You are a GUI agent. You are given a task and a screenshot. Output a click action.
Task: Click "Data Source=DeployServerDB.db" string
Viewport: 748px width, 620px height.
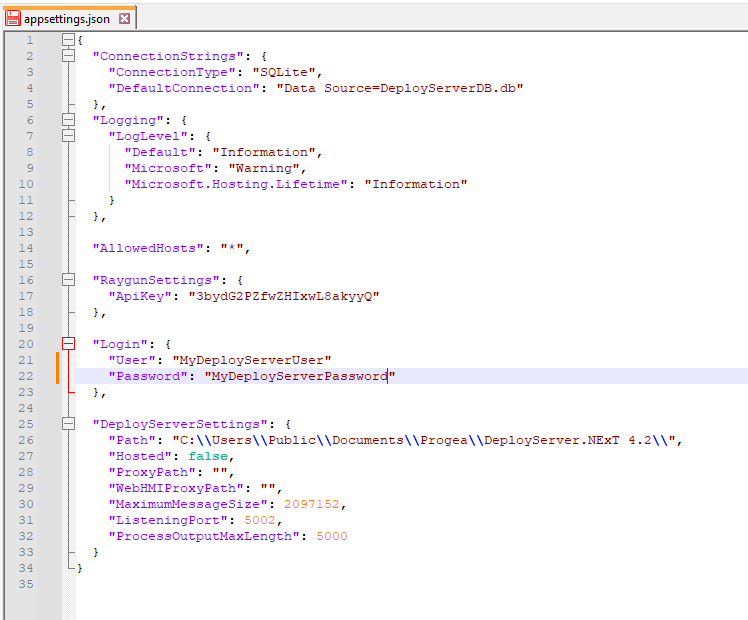400,88
